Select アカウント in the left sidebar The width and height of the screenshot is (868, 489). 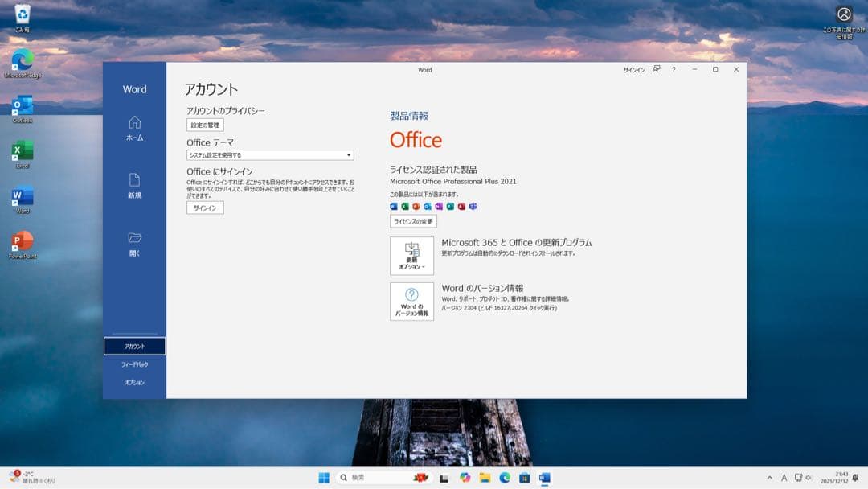[x=134, y=346]
